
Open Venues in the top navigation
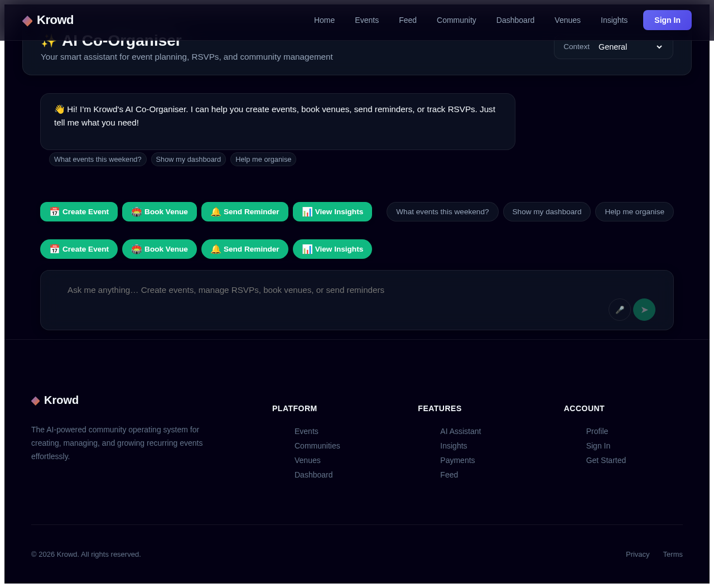click(567, 20)
